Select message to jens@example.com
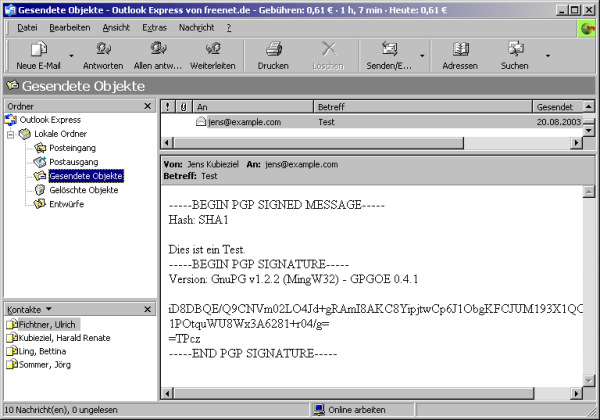Image resolution: width=600 pixels, height=420 pixels. click(x=244, y=122)
